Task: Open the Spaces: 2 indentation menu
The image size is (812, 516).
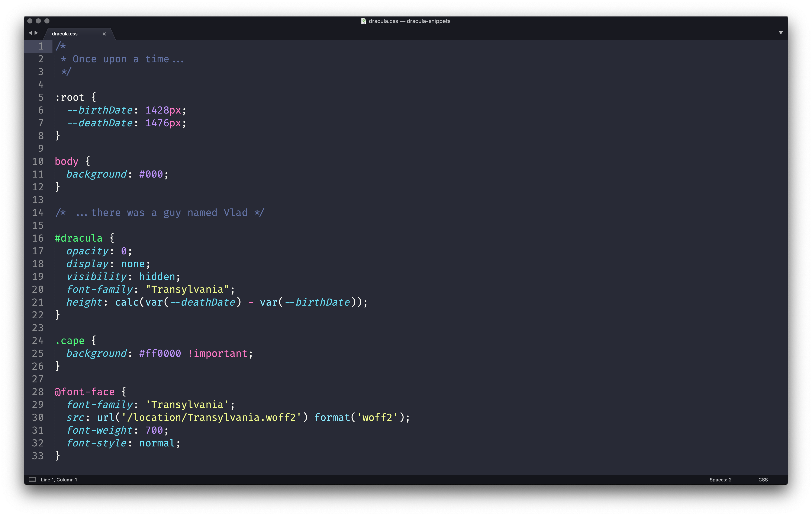Action: 720,480
